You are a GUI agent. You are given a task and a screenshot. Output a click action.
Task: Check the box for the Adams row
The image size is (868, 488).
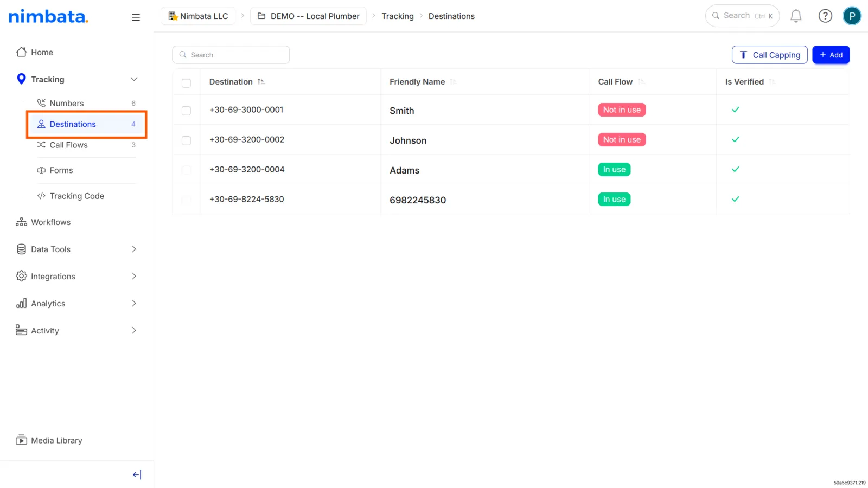tap(186, 170)
